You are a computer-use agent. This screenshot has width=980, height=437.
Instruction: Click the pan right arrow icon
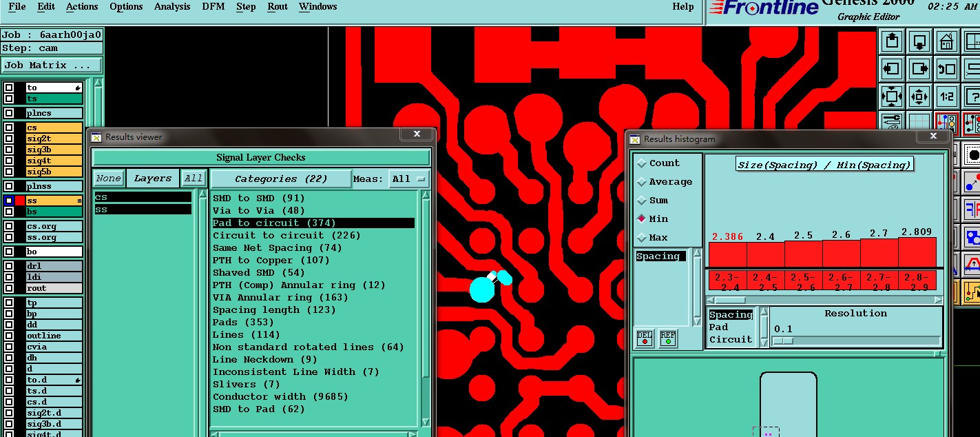point(919,69)
